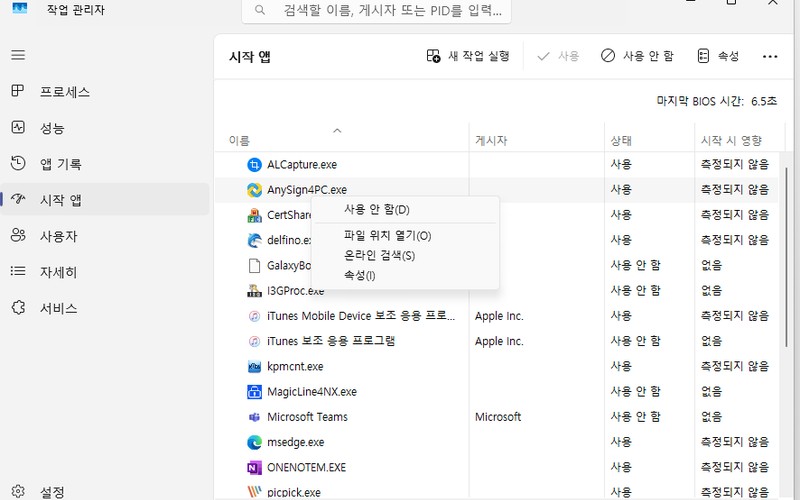Select the picpick.exe name text
800x500 pixels.
(294, 492)
